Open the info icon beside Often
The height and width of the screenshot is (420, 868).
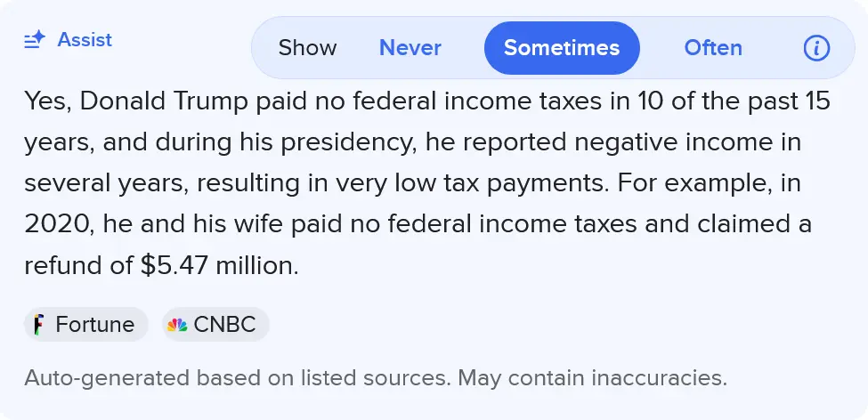point(816,47)
